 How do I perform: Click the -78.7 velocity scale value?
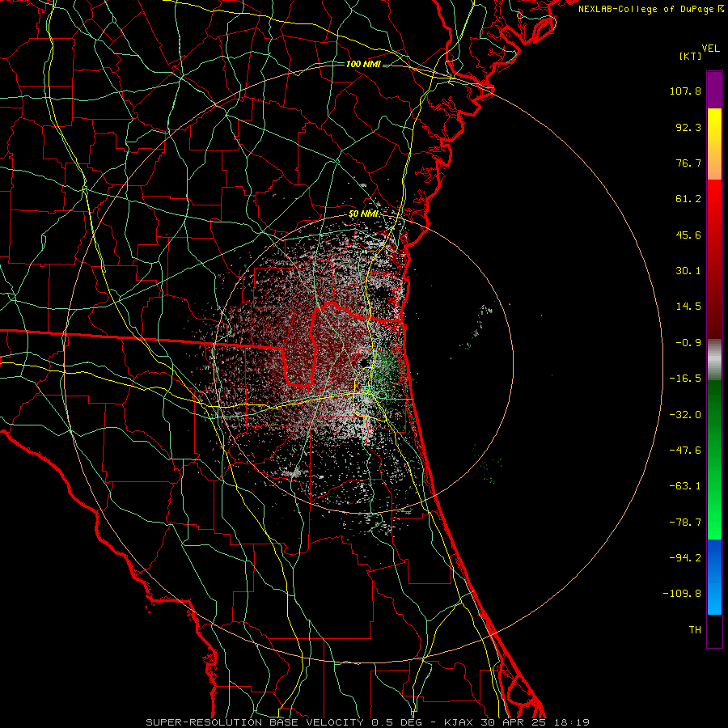pos(685,523)
